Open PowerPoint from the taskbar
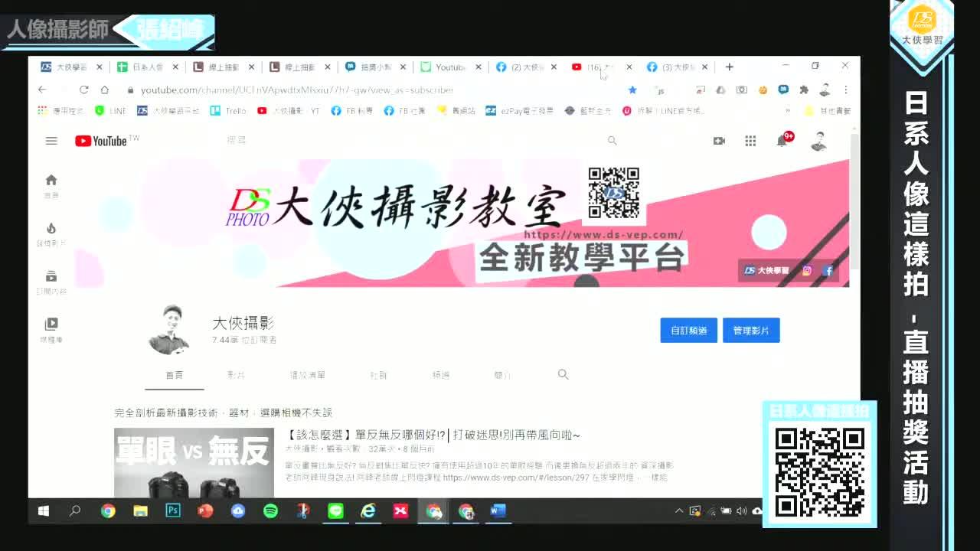 [205, 510]
